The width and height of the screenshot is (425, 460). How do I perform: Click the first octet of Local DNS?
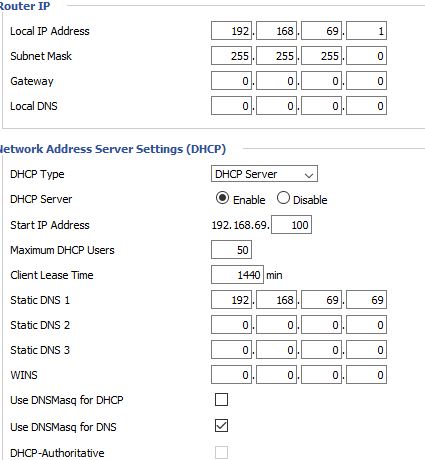click(x=231, y=106)
